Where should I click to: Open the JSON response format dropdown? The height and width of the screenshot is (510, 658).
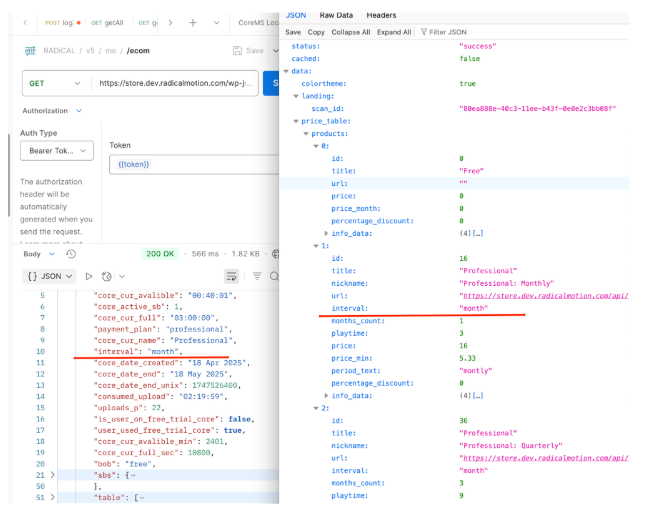(x=50, y=276)
